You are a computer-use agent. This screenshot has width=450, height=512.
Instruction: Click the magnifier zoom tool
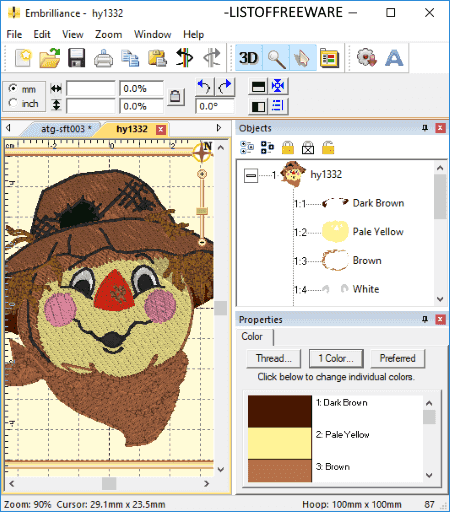coord(276,58)
